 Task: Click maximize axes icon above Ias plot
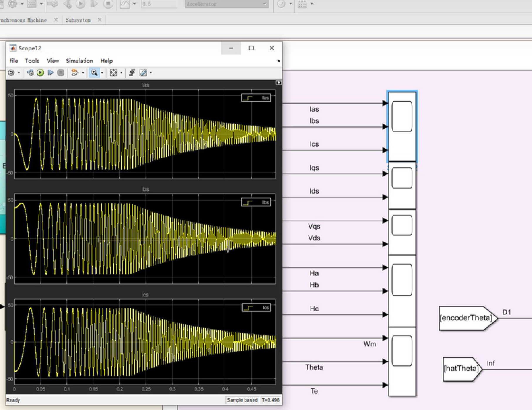[x=278, y=83]
